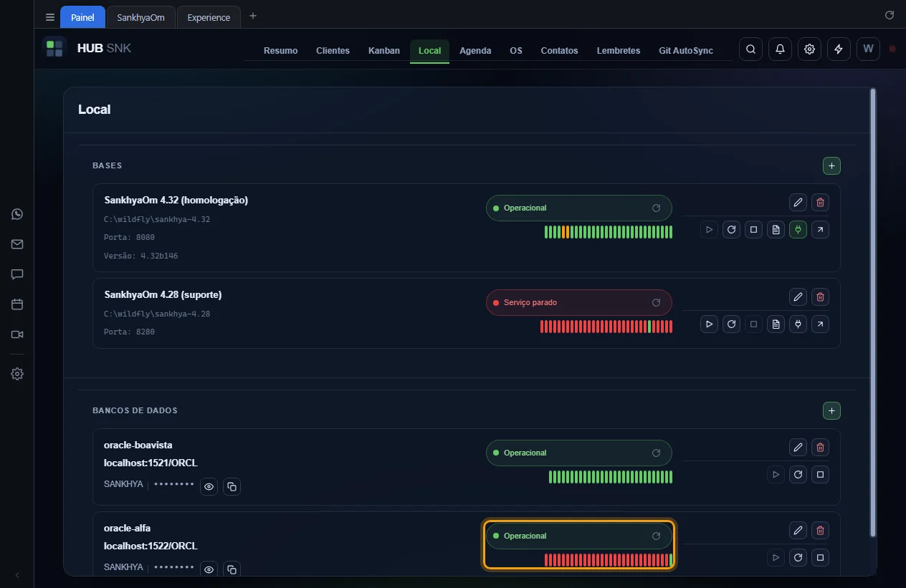Edit the SankhyaOm 4.32 (homologação) base
Image resolution: width=906 pixels, height=588 pixels.
click(x=798, y=202)
